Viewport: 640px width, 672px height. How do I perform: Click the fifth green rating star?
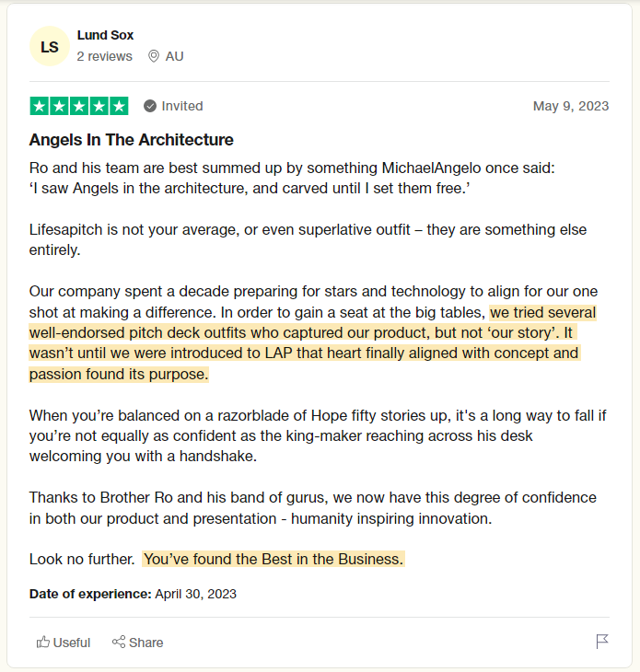coord(119,106)
